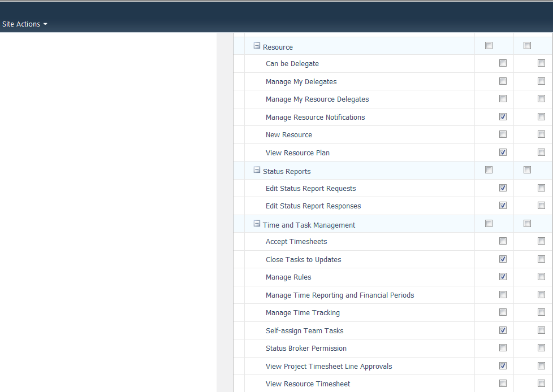Click the Manage My Delegates permission text
The height and width of the screenshot is (392, 553).
tap(301, 82)
